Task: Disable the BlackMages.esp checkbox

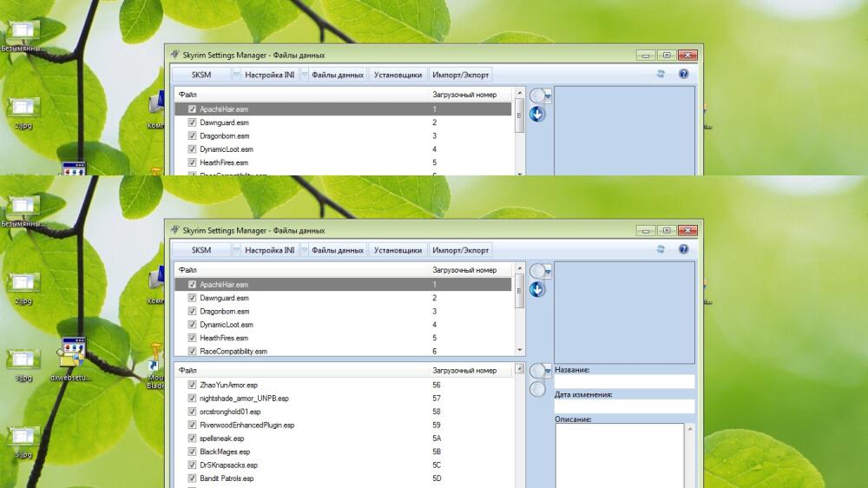Action: [192, 452]
